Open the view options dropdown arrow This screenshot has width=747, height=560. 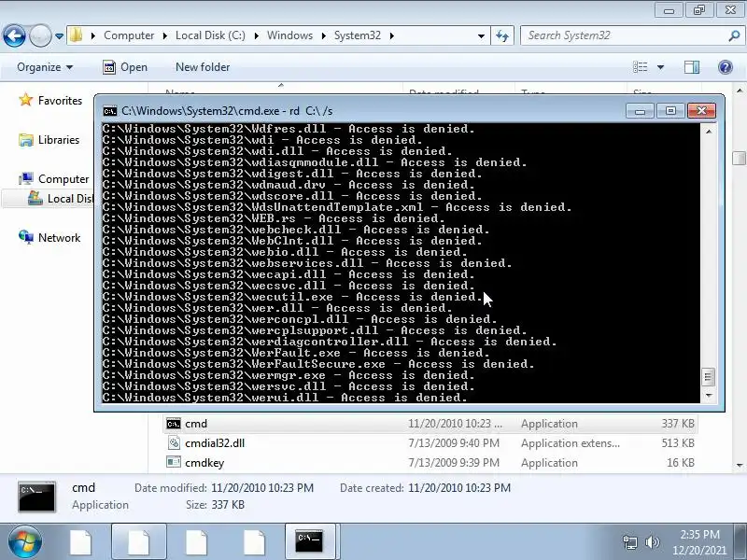[x=661, y=67]
